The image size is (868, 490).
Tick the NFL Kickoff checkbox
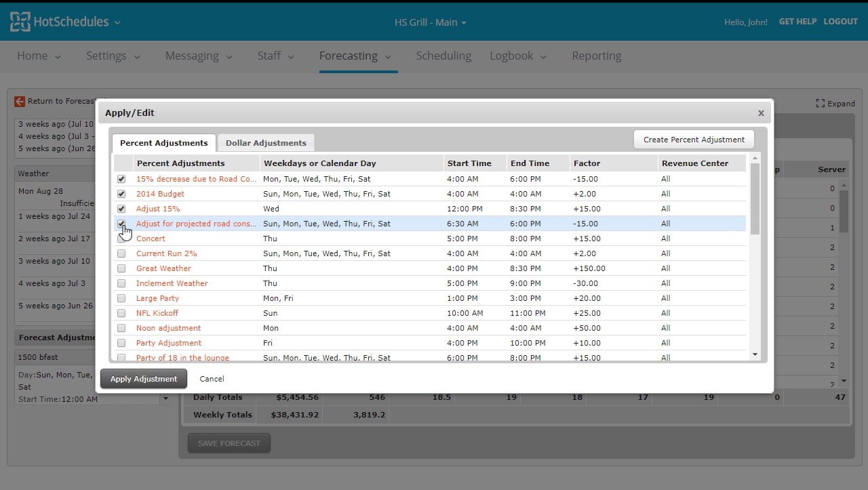pyautogui.click(x=121, y=313)
